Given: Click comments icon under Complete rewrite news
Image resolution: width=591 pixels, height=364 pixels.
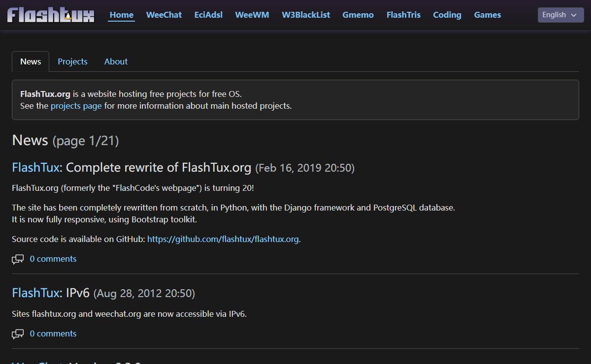Looking at the screenshot, I should (x=18, y=259).
